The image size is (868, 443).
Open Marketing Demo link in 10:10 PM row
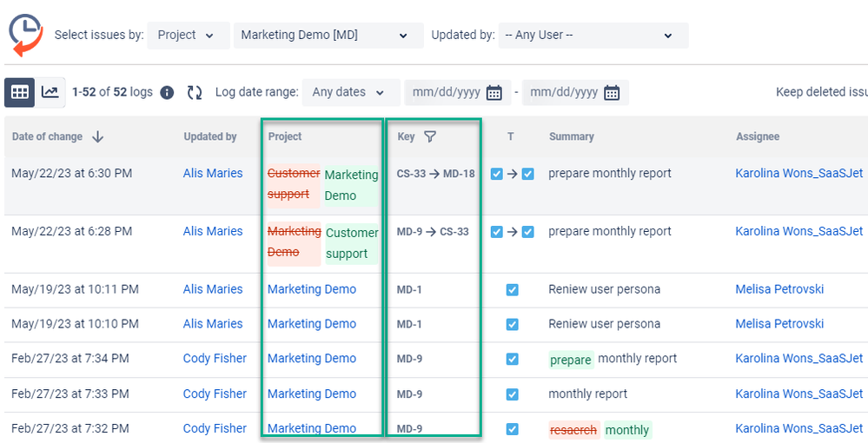(312, 324)
